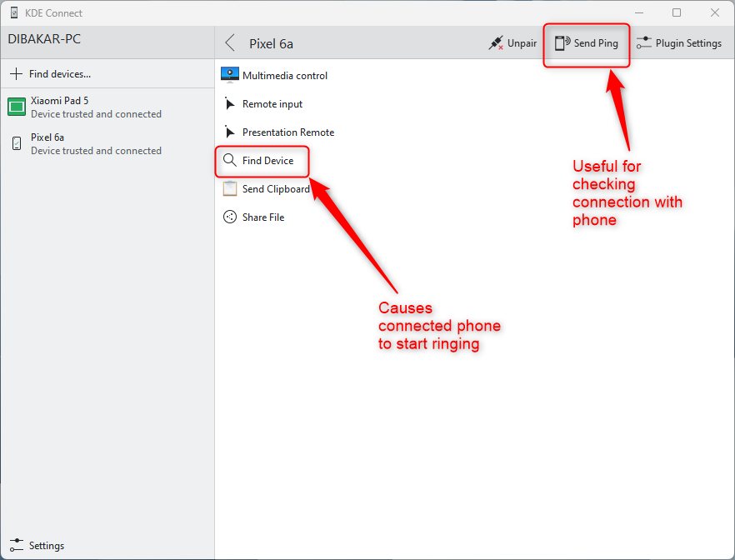The width and height of the screenshot is (735, 560).
Task: Click the Send Clipboard clipboard icon
Action: point(230,188)
